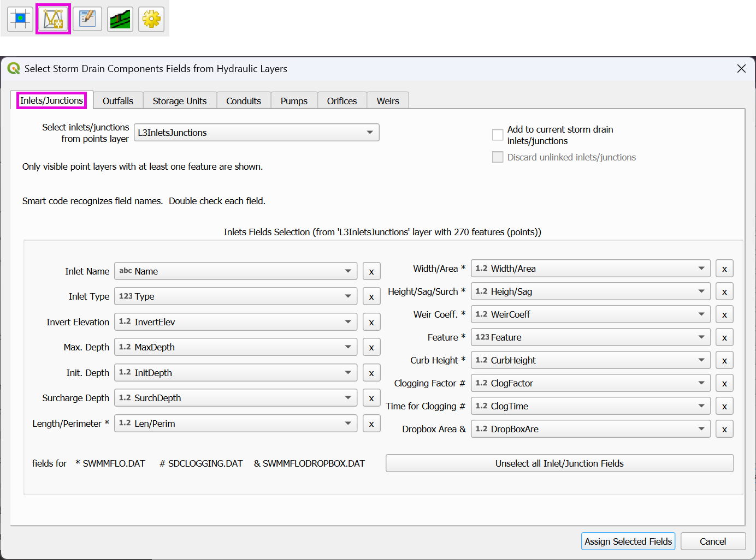756x560 pixels.
Task: Click the form with pencil editor icon
Action: click(87, 19)
